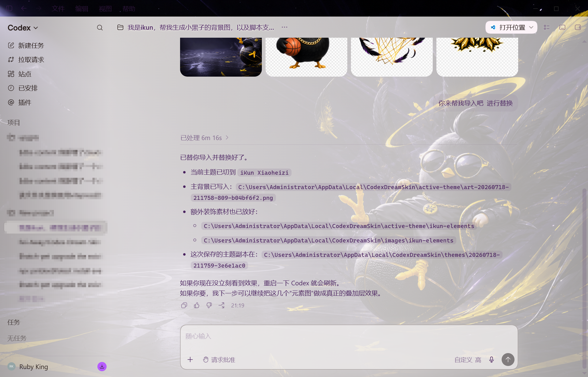Image resolution: width=588 pixels, height=377 pixels.
Task: Go forward with the right arrow
Action: point(38,8)
